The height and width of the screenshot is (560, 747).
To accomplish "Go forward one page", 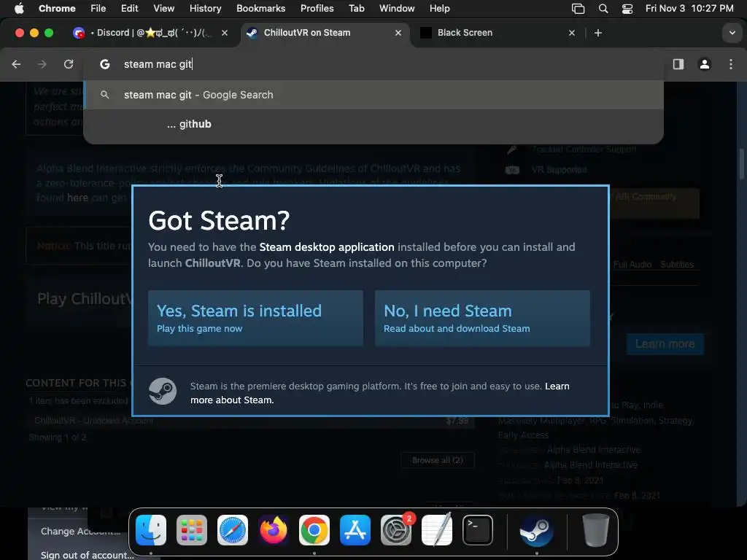I will [42, 64].
